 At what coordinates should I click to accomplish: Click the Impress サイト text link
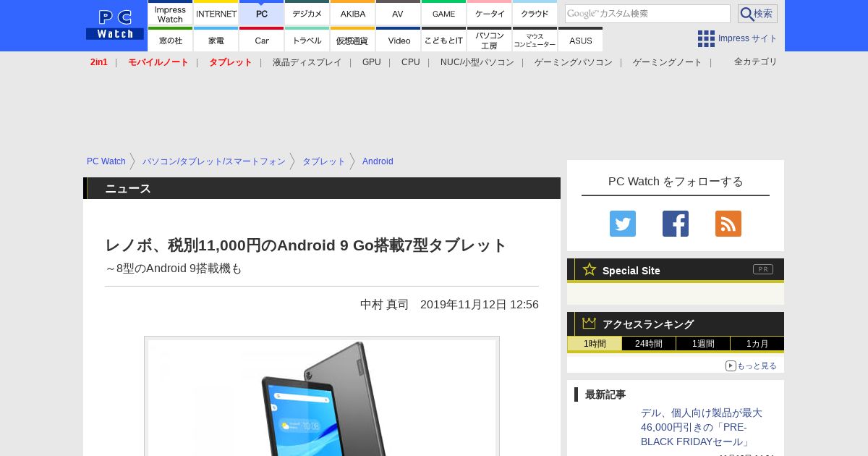coord(748,38)
